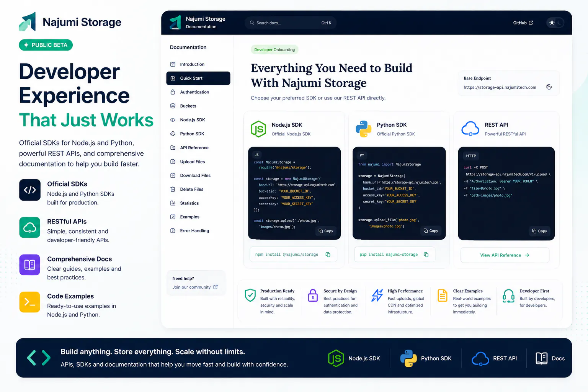This screenshot has width=588, height=392.
Task: Click the Delete Files trash icon
Action: 173,189
